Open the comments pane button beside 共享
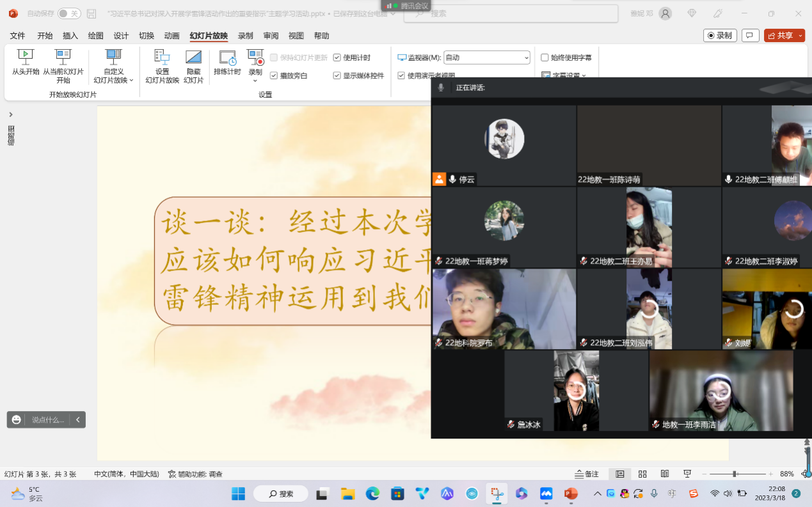The width and height of the screenshot is (812, 507). [x=751, y=36]
